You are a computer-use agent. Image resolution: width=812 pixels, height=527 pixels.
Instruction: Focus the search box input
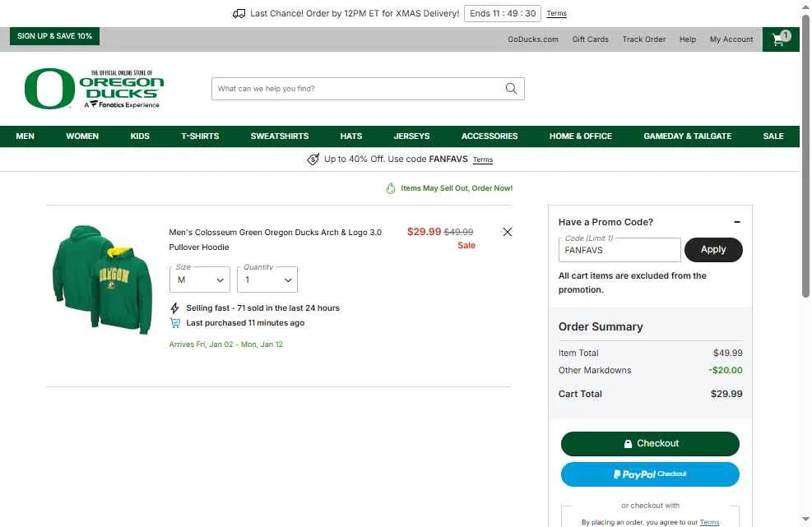tap(357, 89)
